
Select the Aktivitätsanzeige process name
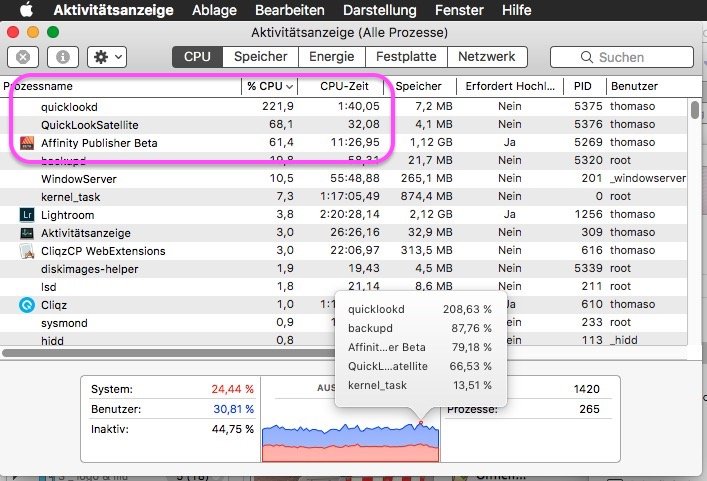86,234
